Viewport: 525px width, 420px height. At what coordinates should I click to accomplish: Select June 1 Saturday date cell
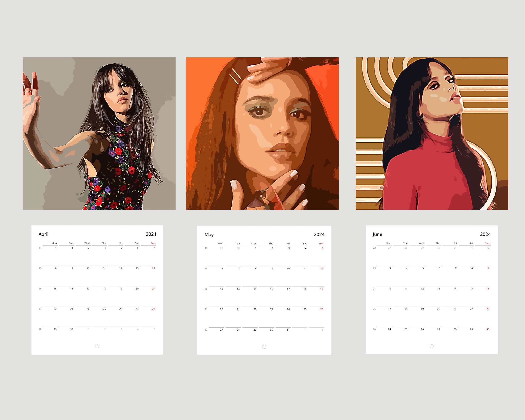pos(472,248)
